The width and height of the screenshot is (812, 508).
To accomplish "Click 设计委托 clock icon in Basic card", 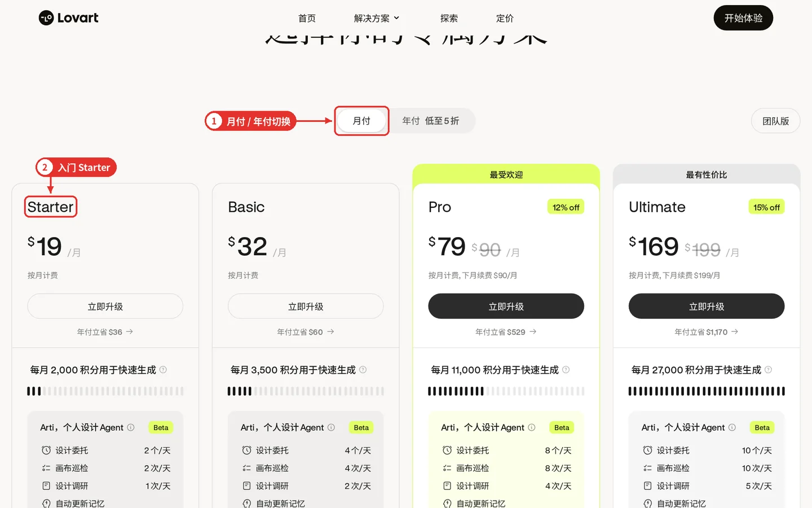I will tap(246, 450).
